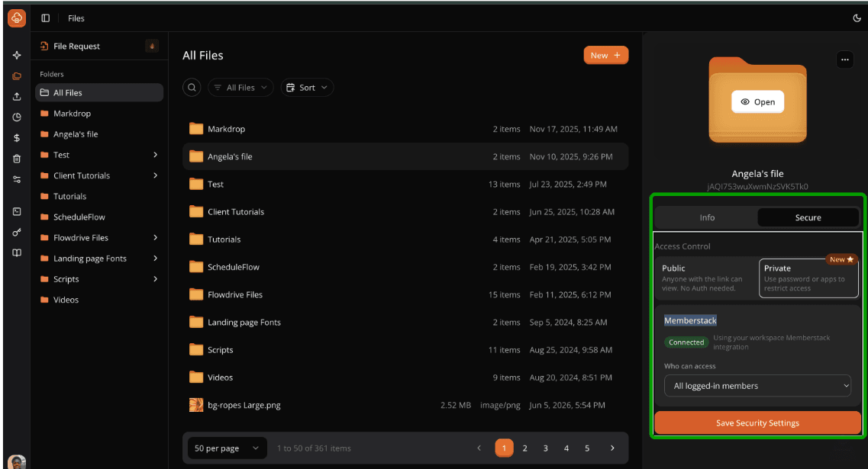Select Client Tutorials row in file list

pyautogui.click(x=405, y=212)
